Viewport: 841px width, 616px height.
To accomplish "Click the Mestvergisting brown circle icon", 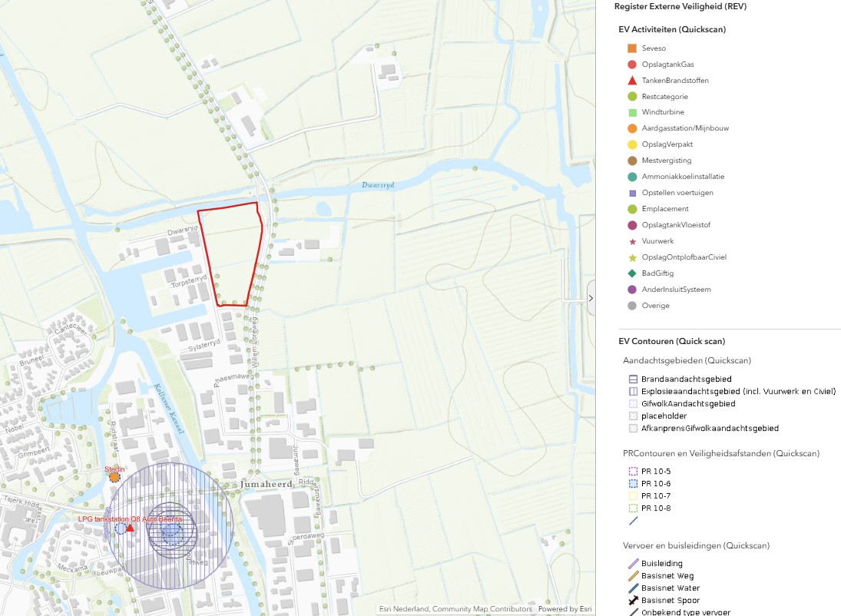I will pos(632,161).
